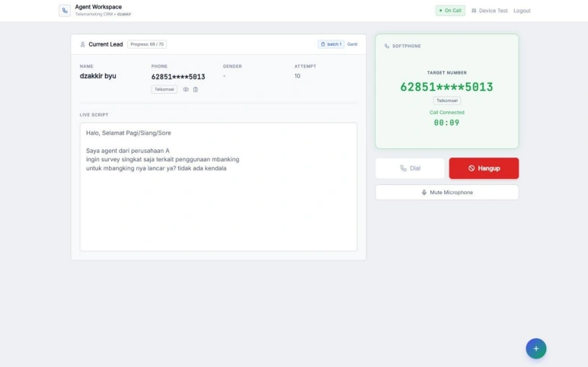
Task: Click the Agent Workspace title
Action: click(x=98, y=7)
